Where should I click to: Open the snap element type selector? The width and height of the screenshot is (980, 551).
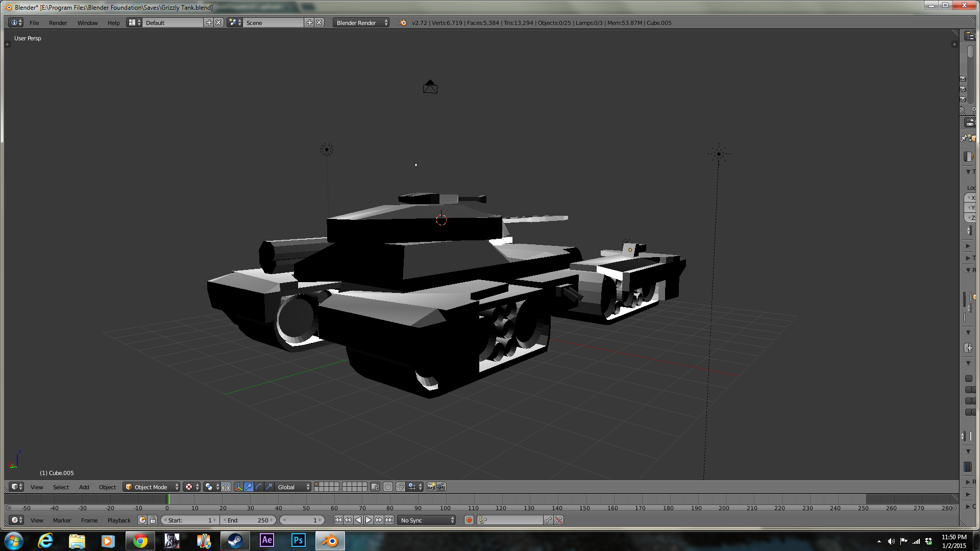415,487
